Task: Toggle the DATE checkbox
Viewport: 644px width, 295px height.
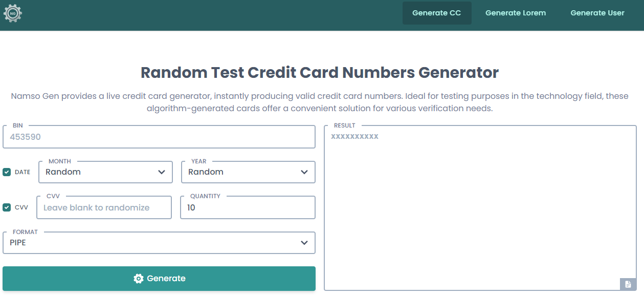Action: point(7,172)
